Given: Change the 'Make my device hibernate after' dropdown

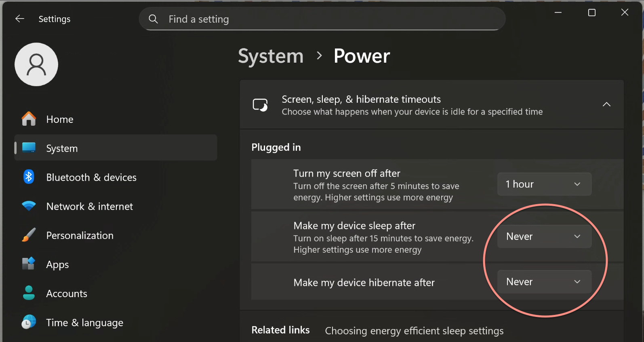Looking at the screenshot, I should pos(544,282).
